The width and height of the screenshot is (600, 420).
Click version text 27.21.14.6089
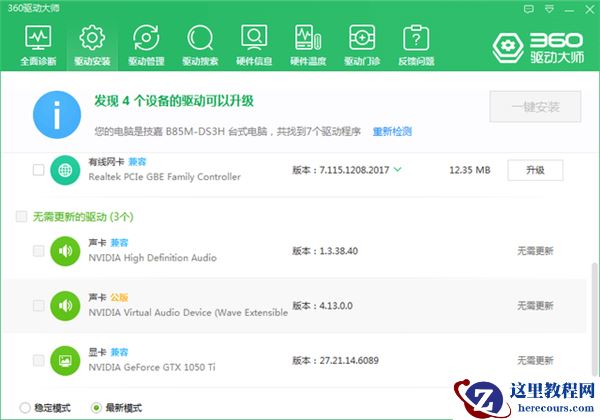point(349,360)
